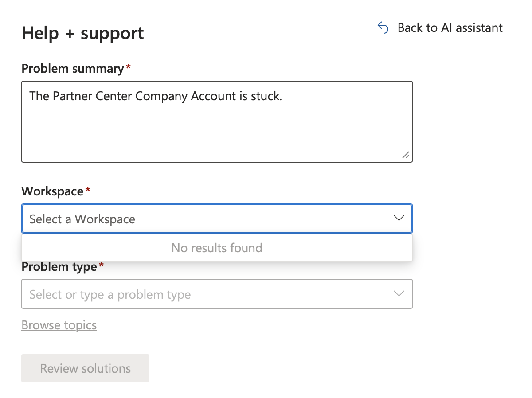Go back via "Back to AI assistant" text
Viewport: 532px width, 398px height.
coord(450,28)
